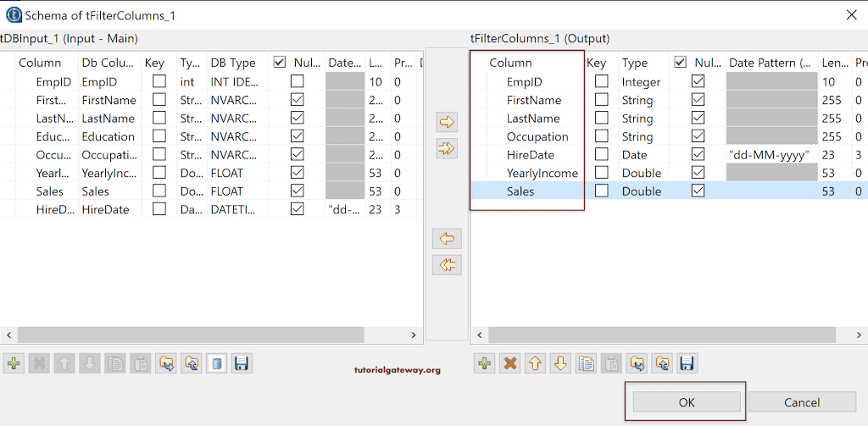
Task: Toggle the Nullable checkbox for the input EmpID row
Action: click(x=298, y=82)
